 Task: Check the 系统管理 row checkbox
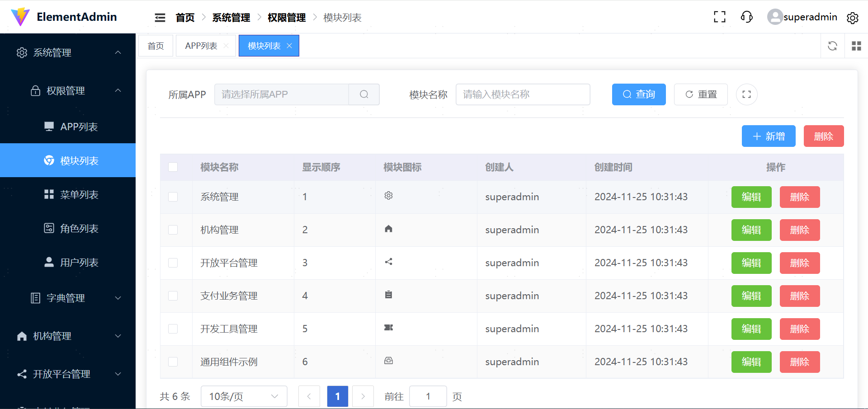point(173,197)
